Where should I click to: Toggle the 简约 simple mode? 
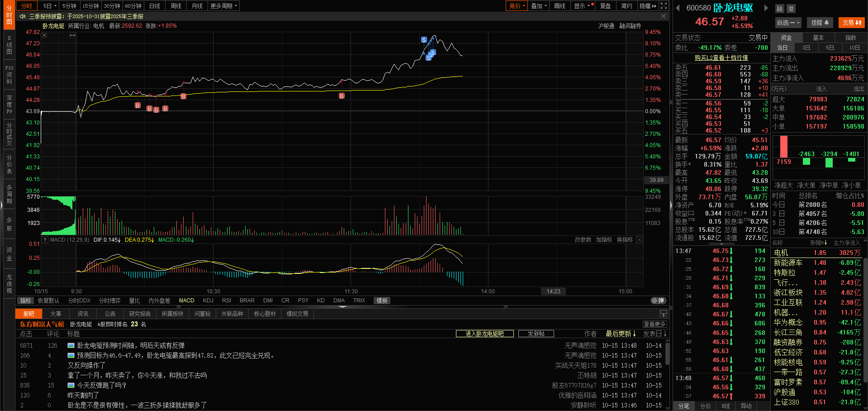point(626,6)
